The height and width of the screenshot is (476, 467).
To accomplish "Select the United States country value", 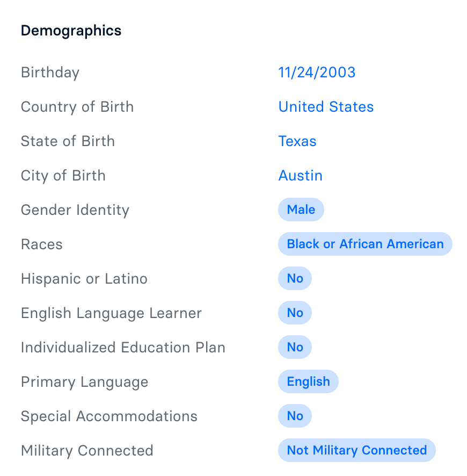I will [326, 107].
